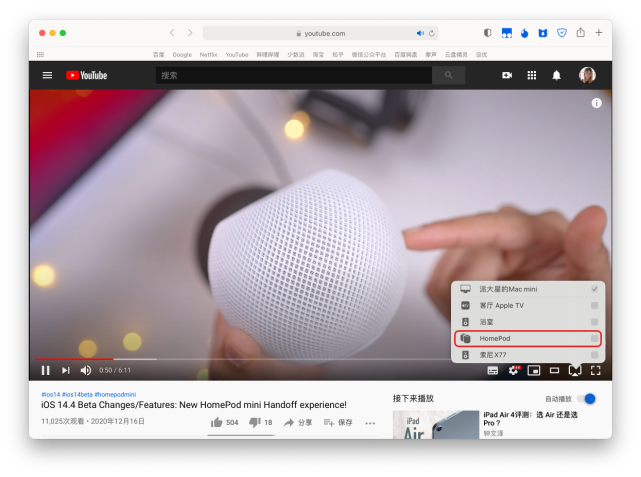641x477 pixels.
Task: Save the video with 保存
Action: pyautogui.click(x=338, y=422)
